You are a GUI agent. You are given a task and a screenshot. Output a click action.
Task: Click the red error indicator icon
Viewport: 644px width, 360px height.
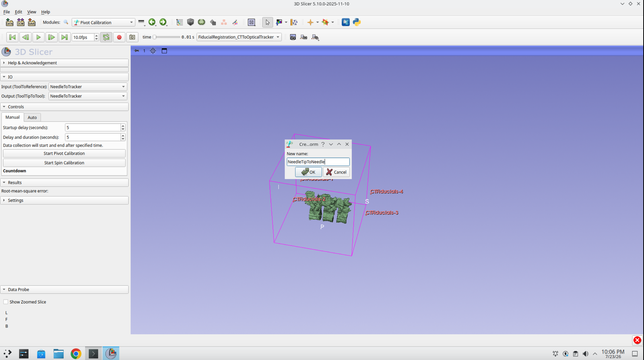coord(637,340)
